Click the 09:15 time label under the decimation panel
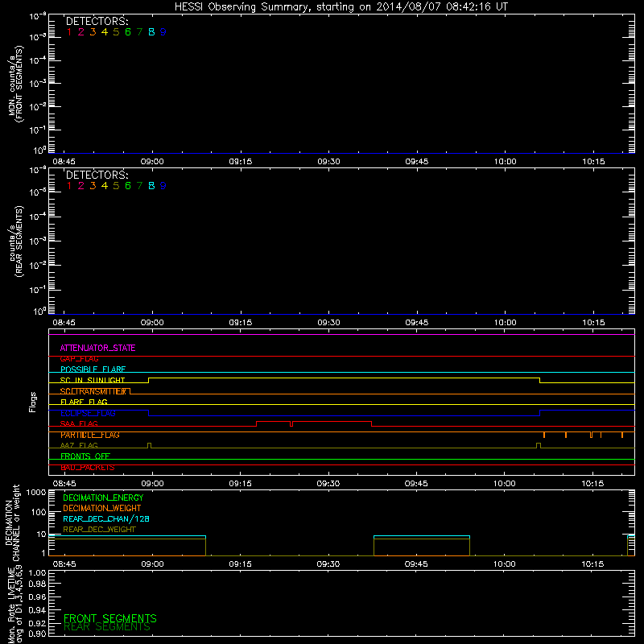The height and width of the screenshot is (644, 644). pos(240,564)
